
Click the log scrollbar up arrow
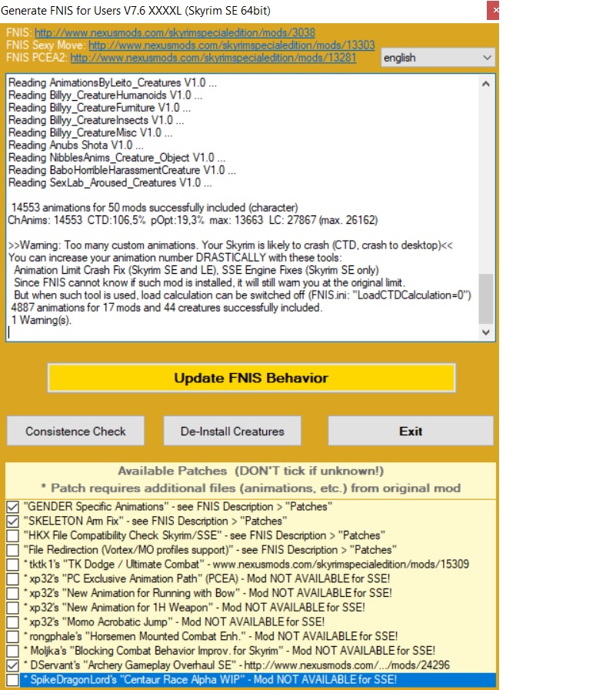485,85
